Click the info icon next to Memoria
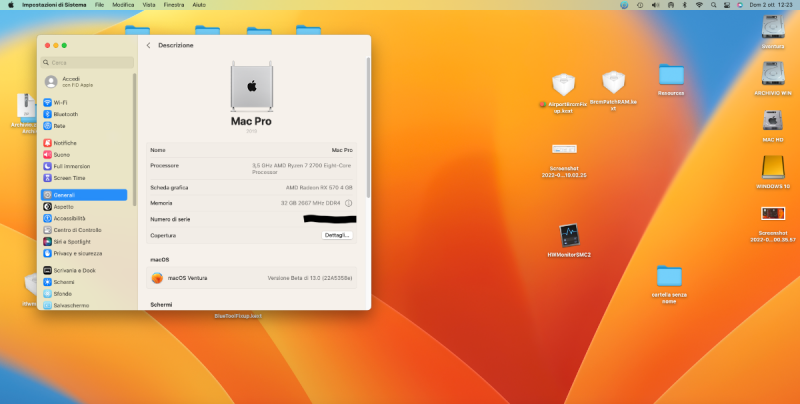Viewport: 800px width, 404px height. point(348,203)
